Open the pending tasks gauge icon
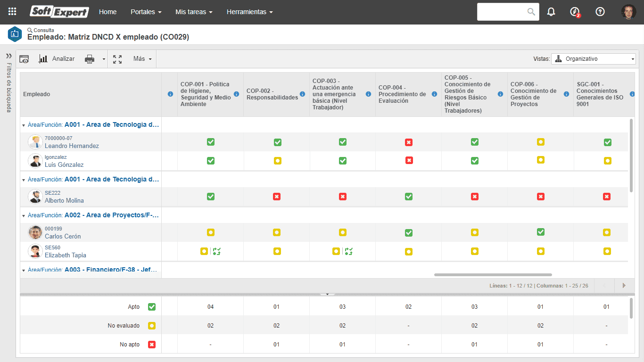Image resolution: width=644 pixels, height=362 pixels. [x=575, y=12]
